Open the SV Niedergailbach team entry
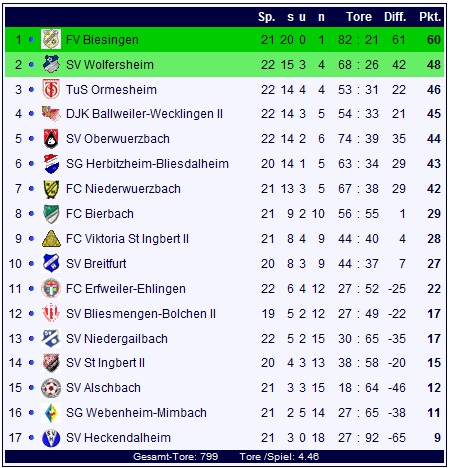450x468 pixels. [x=117, y=339]
